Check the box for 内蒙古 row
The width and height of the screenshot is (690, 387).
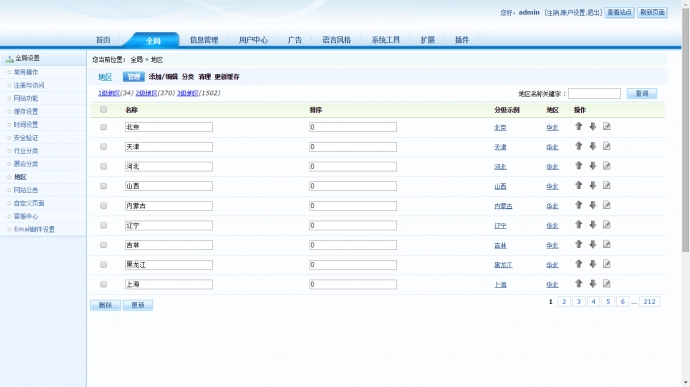103,206
